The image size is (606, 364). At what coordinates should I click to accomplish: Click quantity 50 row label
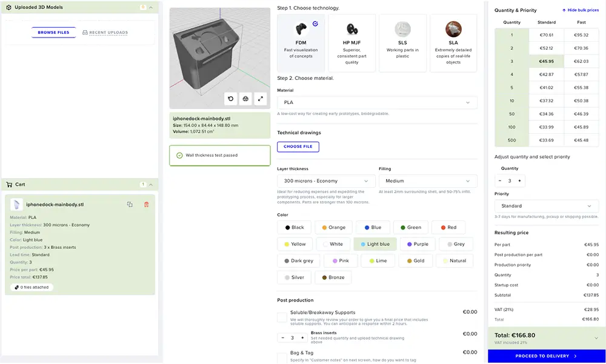pos(511,114)
